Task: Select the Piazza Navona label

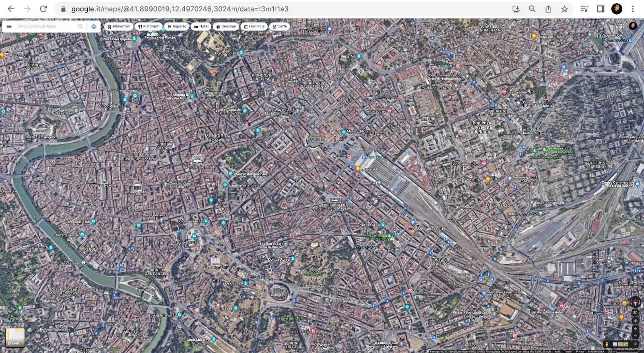Action: click(104, 185)
